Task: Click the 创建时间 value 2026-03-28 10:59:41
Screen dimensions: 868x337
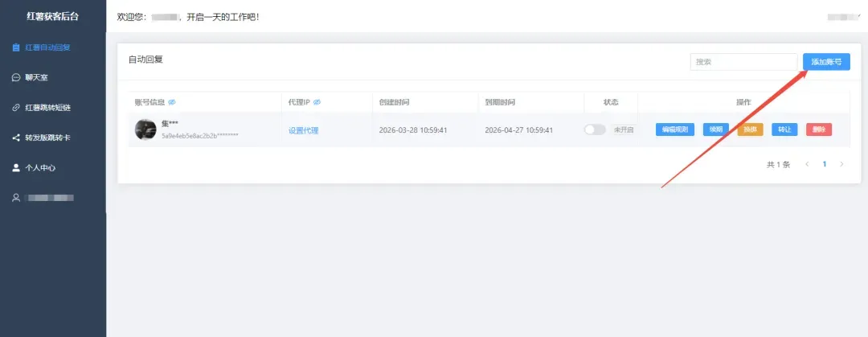Action: coord(413,130)
